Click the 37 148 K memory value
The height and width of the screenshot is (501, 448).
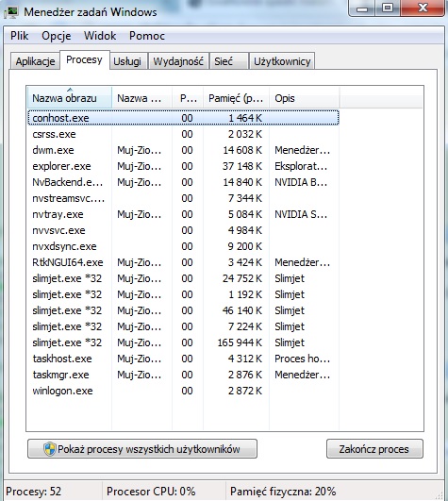point(242,166)
